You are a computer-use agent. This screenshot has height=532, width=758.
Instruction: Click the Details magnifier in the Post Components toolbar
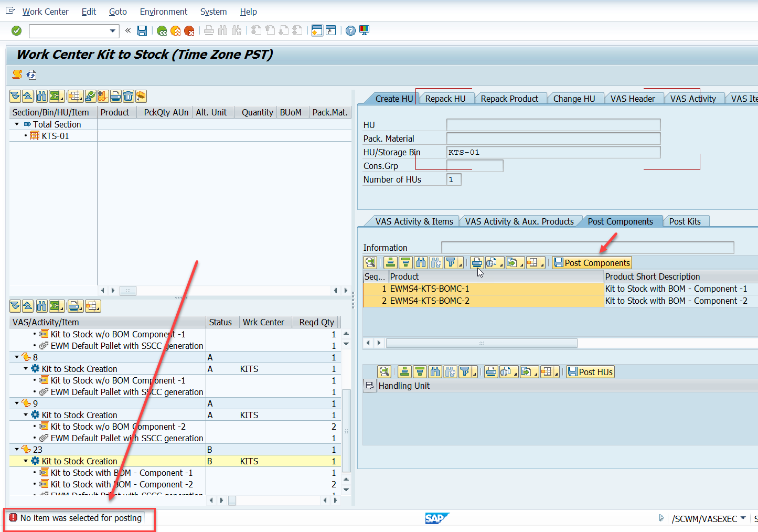[x=370, y=262]
